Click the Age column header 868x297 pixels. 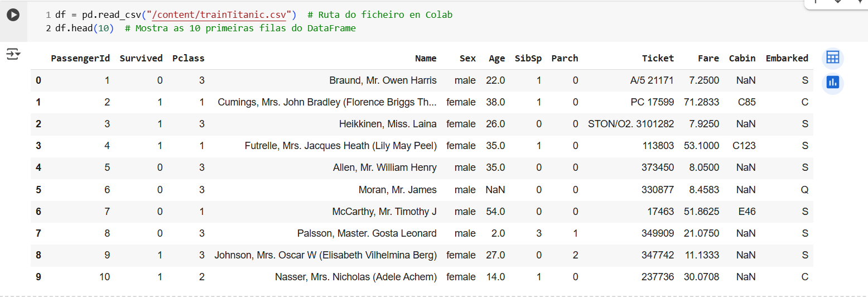[x=496, y=58]
